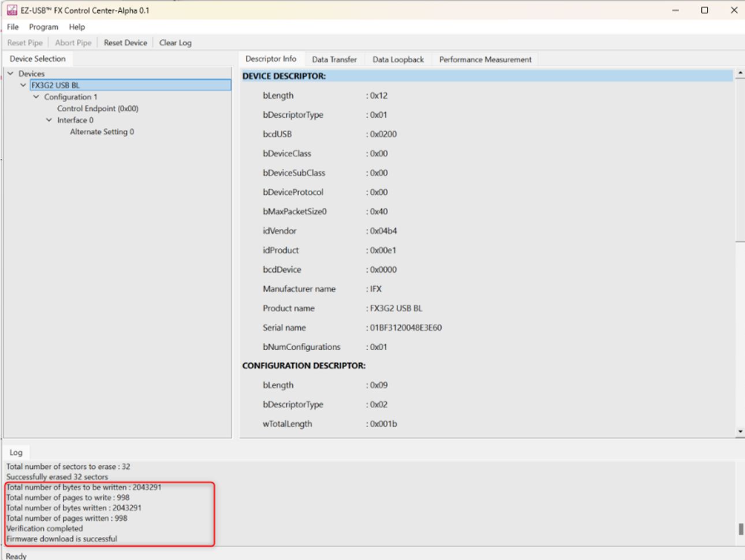
Task: Open the Data Loopback tab
Action: pos(398,59)
